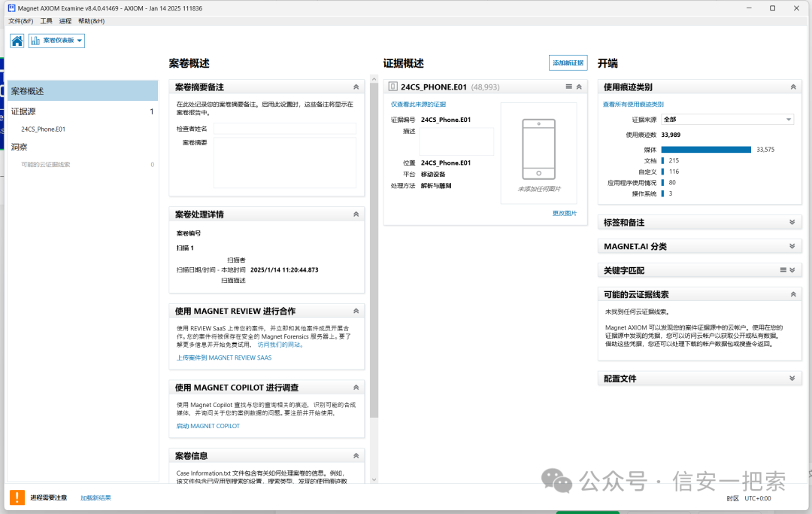Click the 自定义 bar showing 116
812x514 pixels.
tap(663, 172)
